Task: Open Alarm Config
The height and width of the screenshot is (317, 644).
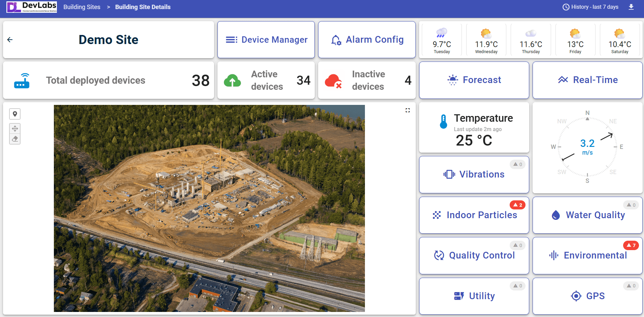Action: pyautogui.click(x=367, y=40)
